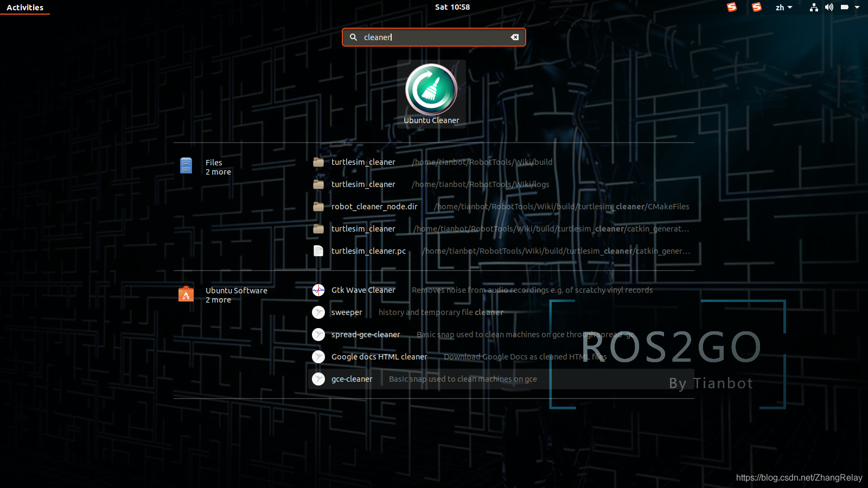This screenshot has width=868, height=488.
Task: Click the battery status icon
Action: (845, 7)
